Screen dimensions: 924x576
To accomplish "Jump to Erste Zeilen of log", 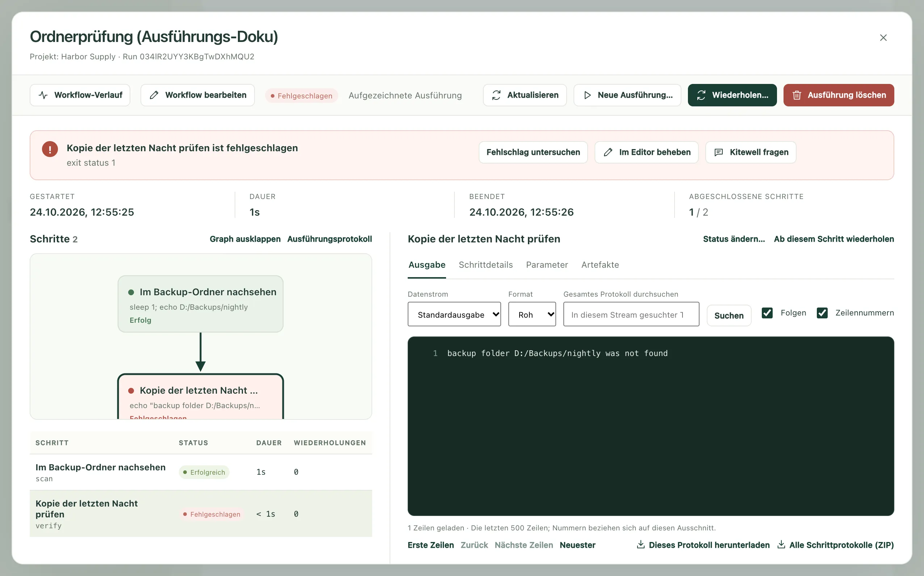I will pos(431,545).
